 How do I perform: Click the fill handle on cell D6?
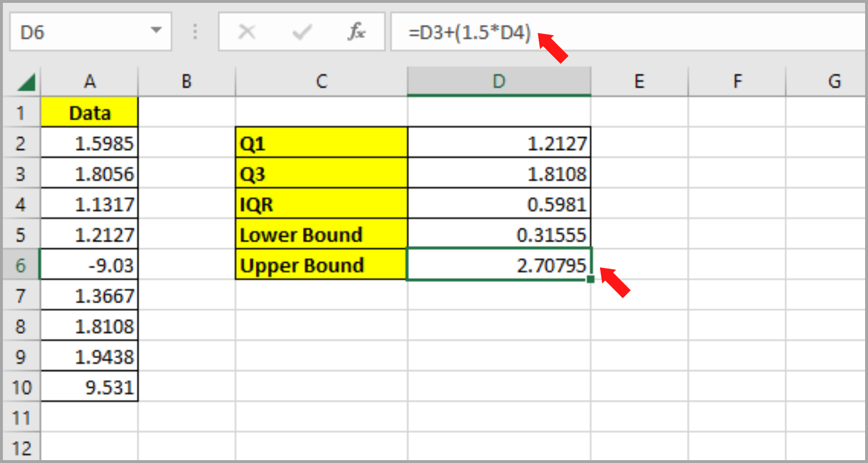click(x=590, y=279)
